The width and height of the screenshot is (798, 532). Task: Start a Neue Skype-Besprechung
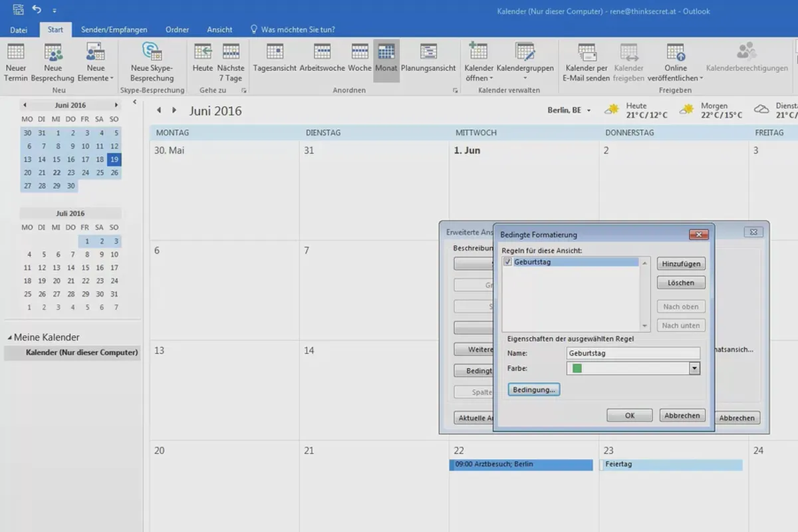[152, 63]
